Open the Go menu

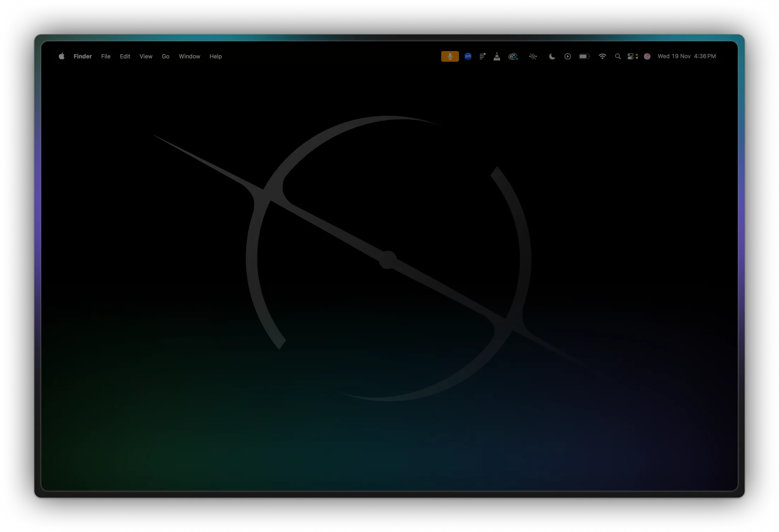[x=166, y=56]
